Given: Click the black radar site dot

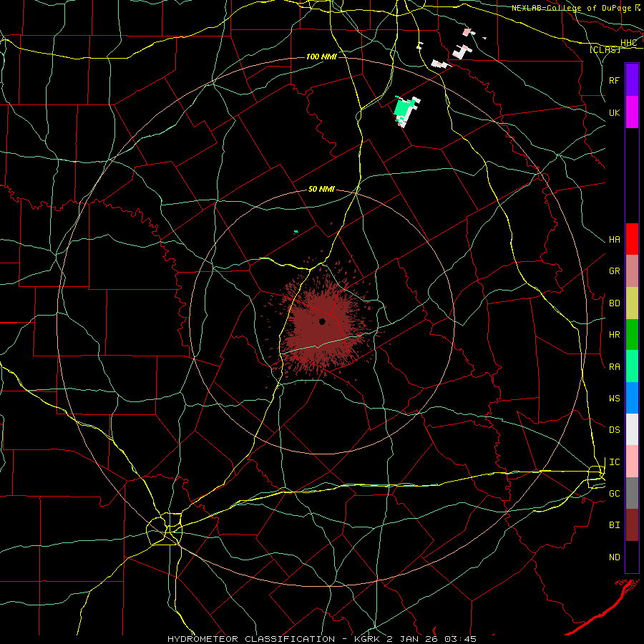Looking at the screenshot, I should 323,321.
